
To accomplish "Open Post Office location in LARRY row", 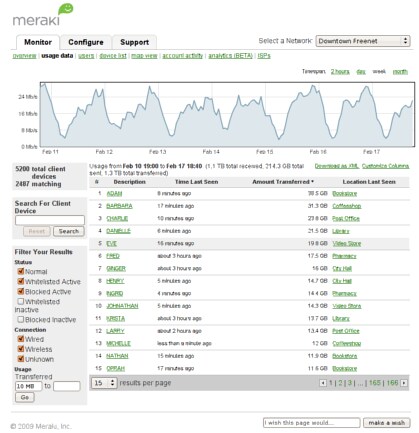I will tap(346, 331).
